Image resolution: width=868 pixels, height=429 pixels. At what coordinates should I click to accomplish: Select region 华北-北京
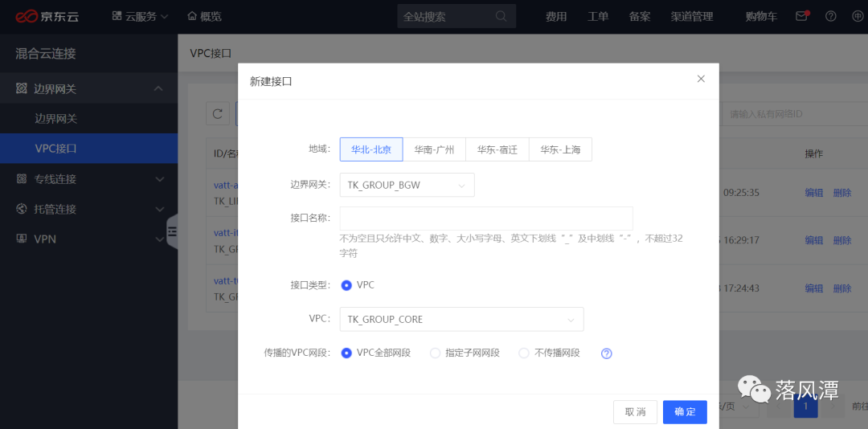coord(371,149)
